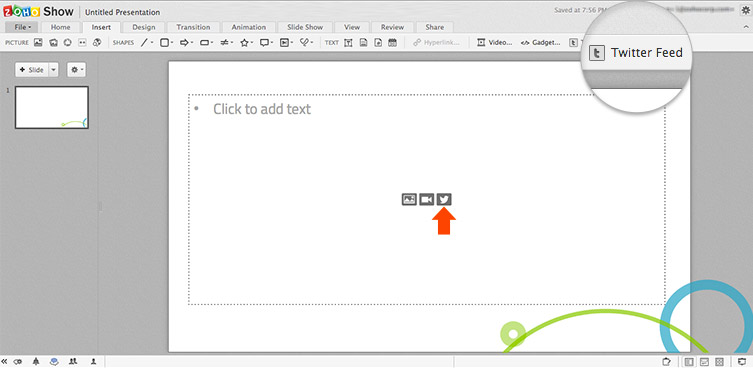This screenshot has height=368, width=753.
Task: Click video camera icon inside slide placeholder
Action: [x=426, y=199]
